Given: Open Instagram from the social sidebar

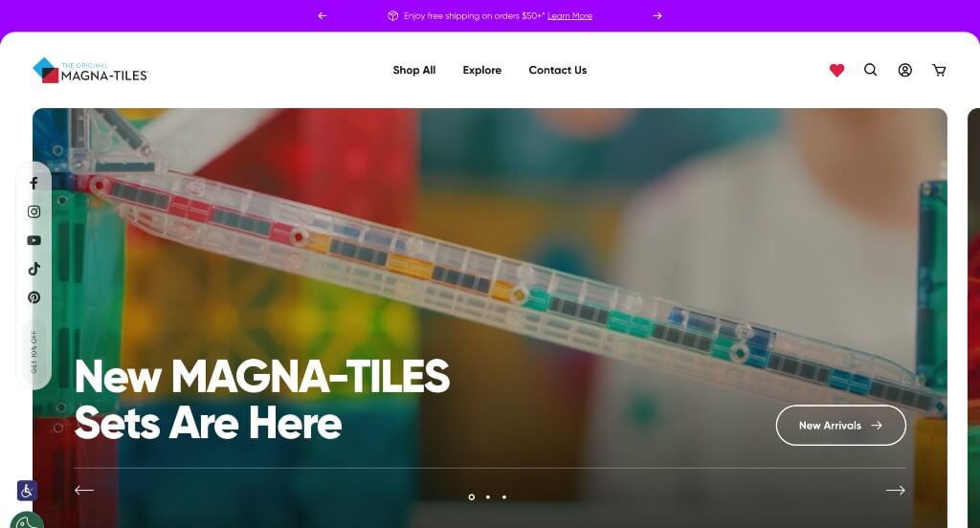Looking at the screenshot, I should pos(34,211).
